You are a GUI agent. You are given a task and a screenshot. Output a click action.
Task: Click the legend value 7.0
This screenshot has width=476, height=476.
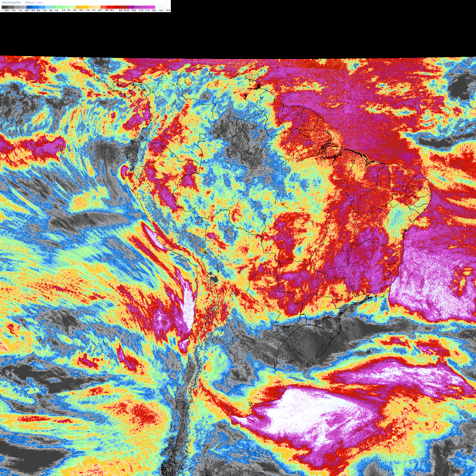[88, 10]
